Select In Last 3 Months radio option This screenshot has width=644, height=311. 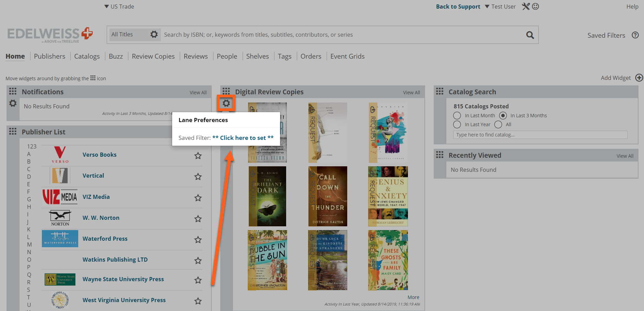503,116
